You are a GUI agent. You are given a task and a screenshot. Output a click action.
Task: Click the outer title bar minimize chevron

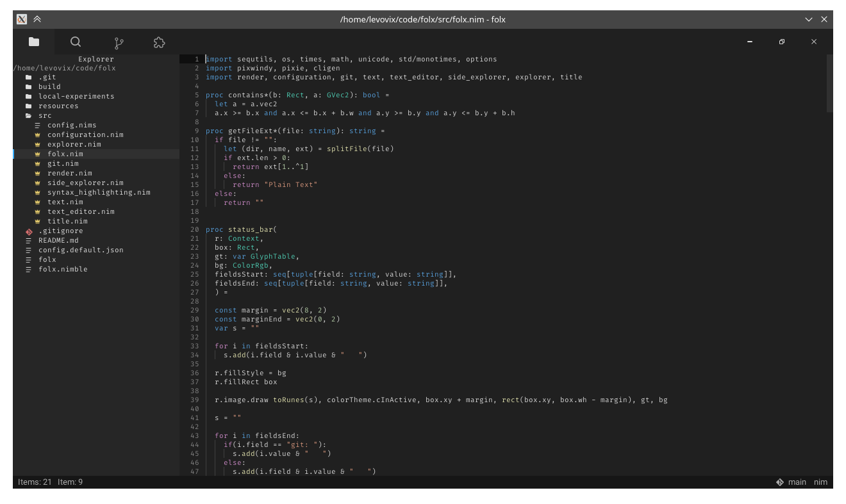click(x=809, y=19)
